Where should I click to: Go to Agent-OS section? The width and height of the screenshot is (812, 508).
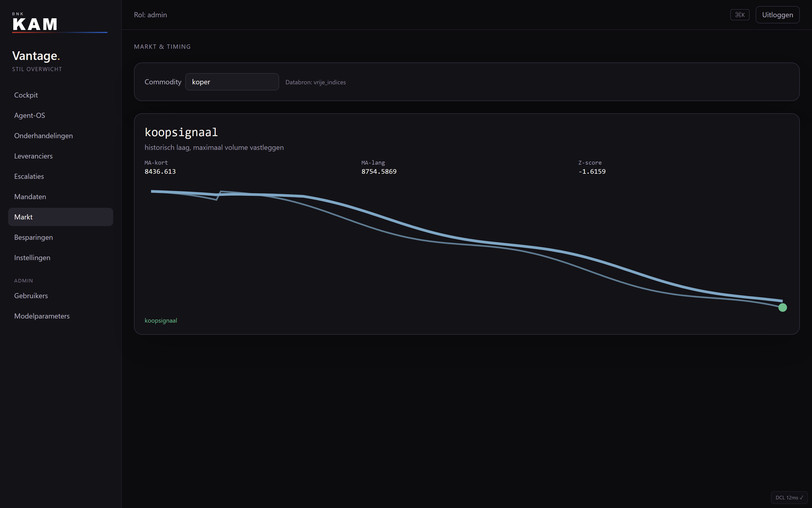[60, 115]
